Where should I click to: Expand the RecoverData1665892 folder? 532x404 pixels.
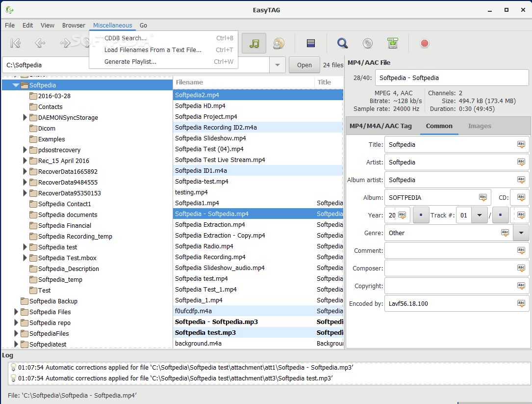click(x=25, y=172)
